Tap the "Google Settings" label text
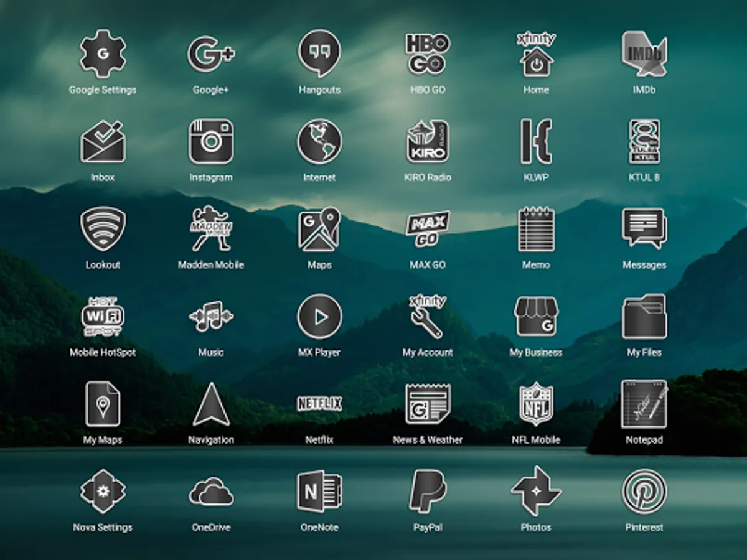This screenshot has height=560, width=747. coord(103,90)
